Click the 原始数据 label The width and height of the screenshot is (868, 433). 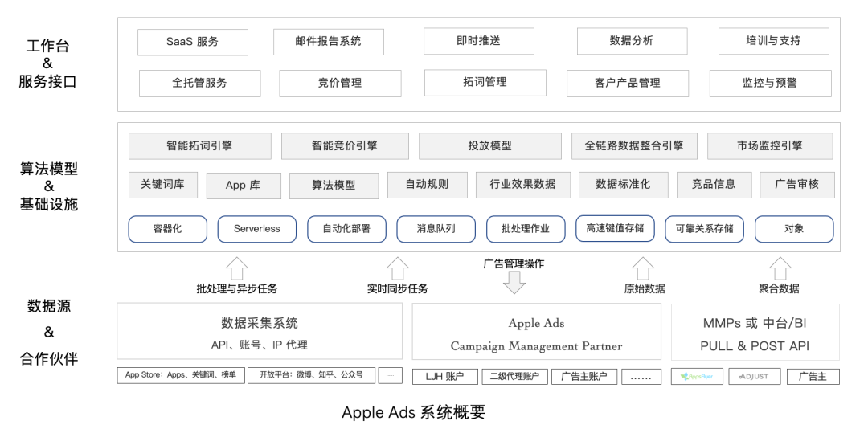click(645, 288)
